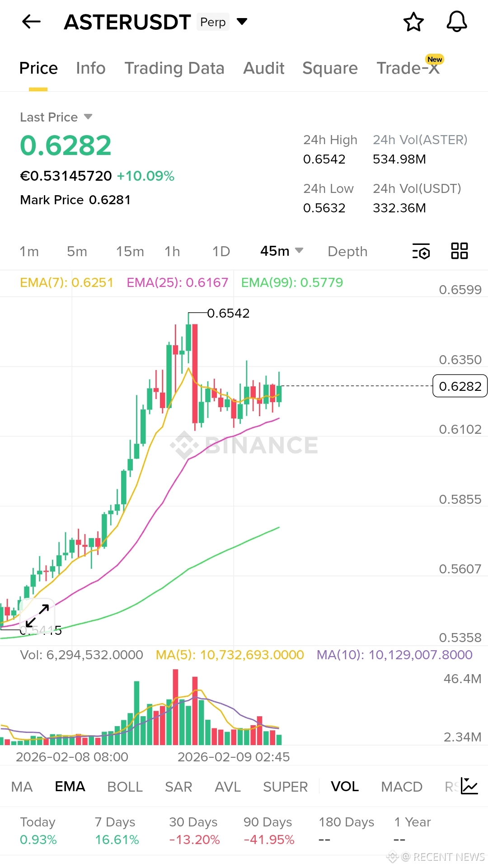Open Last Price type dropdown
This screenshot has height=868, width=488.
point(88,117)
